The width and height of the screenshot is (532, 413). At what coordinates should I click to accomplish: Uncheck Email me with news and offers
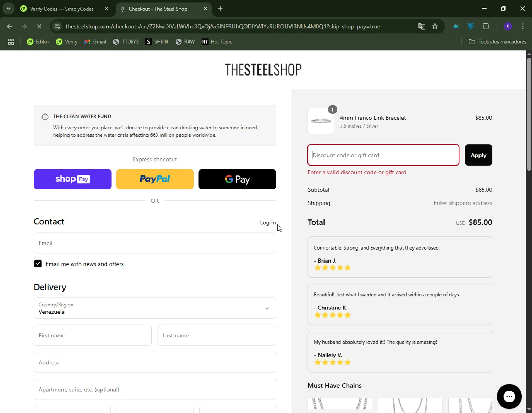38,264
